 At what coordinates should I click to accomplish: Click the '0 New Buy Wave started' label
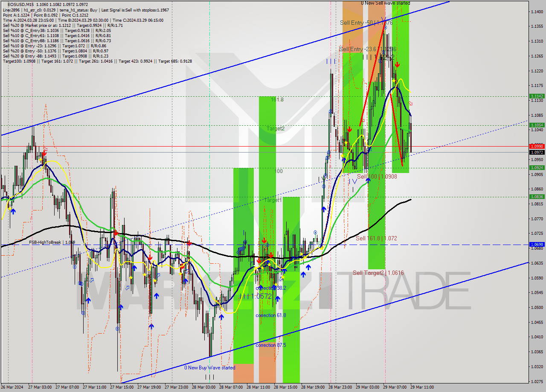tap(210, 368)
